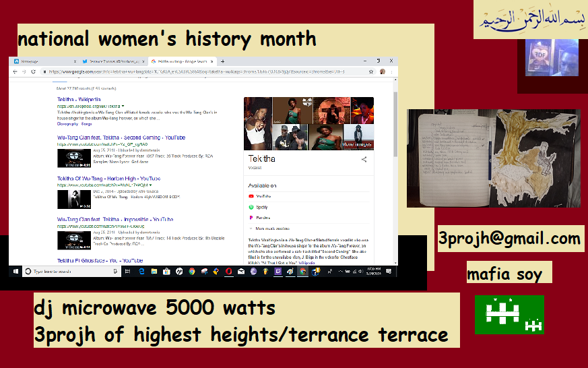Click the Songs sublink under Wikipedia result
Image resolution: width=588 pixels, height=368 pixels.
[x=87, y=124]
